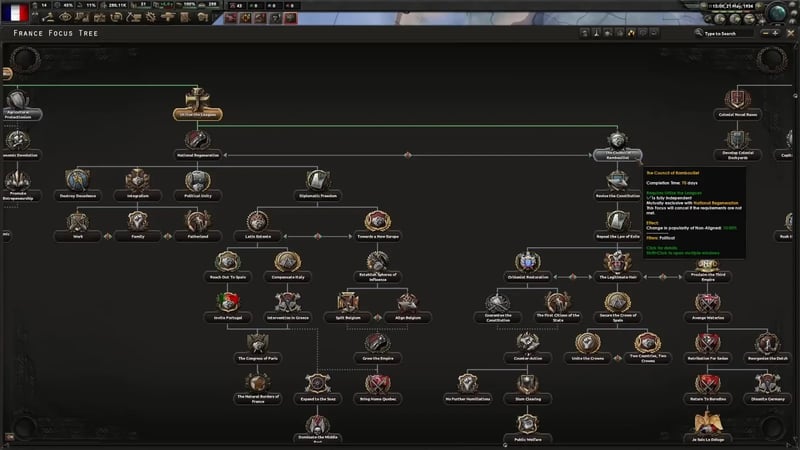The image size is (800, 450).
Task: Zoom in the focus tree with plus
Action: 775,33
